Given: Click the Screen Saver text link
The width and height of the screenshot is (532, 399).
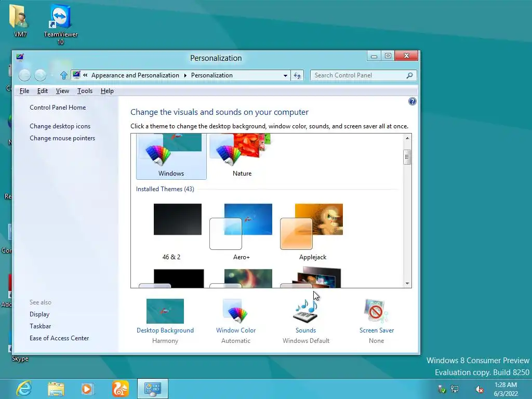Looking at the screenshot, I should click(377, 330).
